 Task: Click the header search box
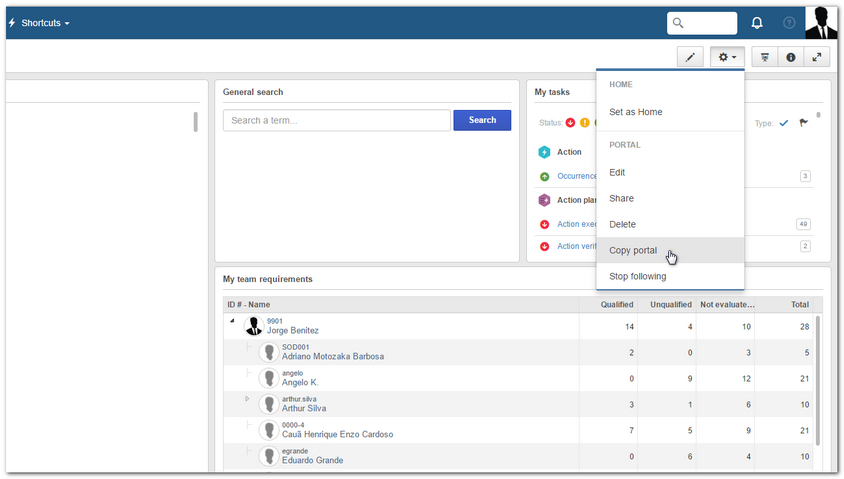point(702,23)
